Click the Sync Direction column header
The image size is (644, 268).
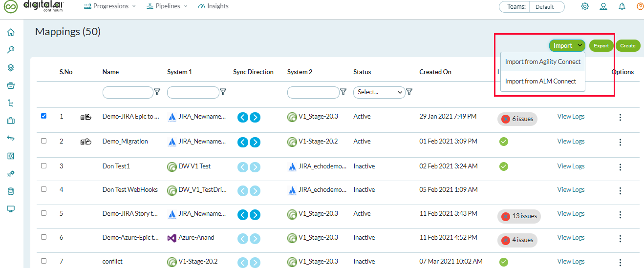point(253,72)
